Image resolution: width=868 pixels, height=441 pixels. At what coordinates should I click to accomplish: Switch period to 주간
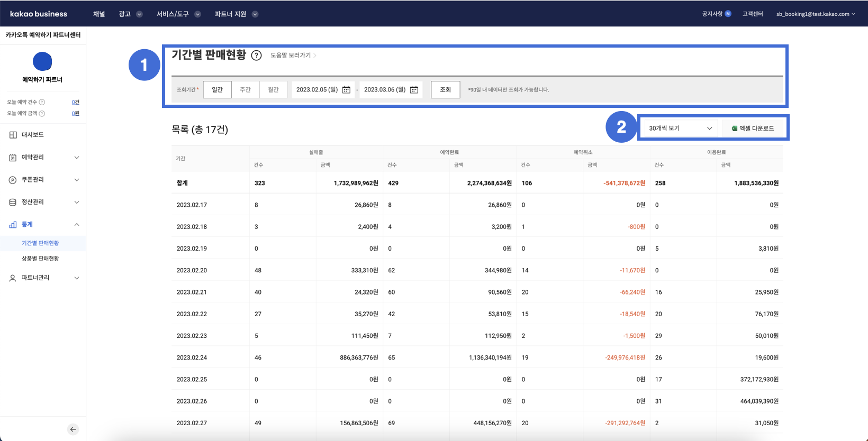click(245, 90)
